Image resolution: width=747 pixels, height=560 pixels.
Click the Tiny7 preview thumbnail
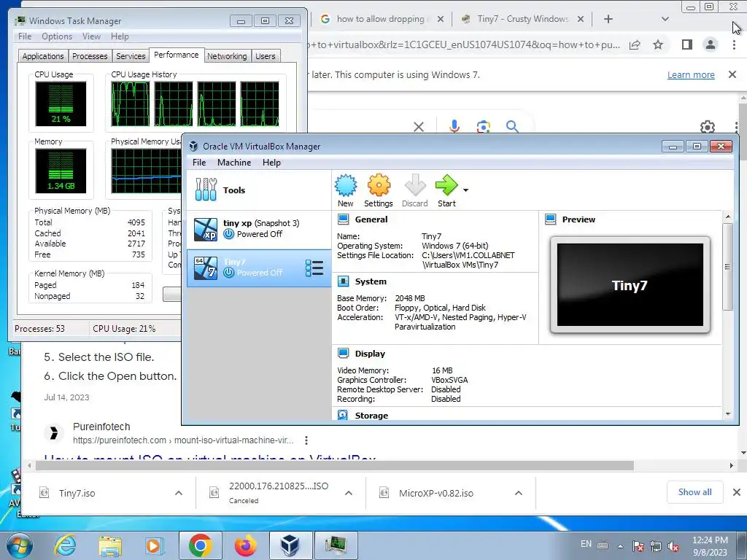630,285
